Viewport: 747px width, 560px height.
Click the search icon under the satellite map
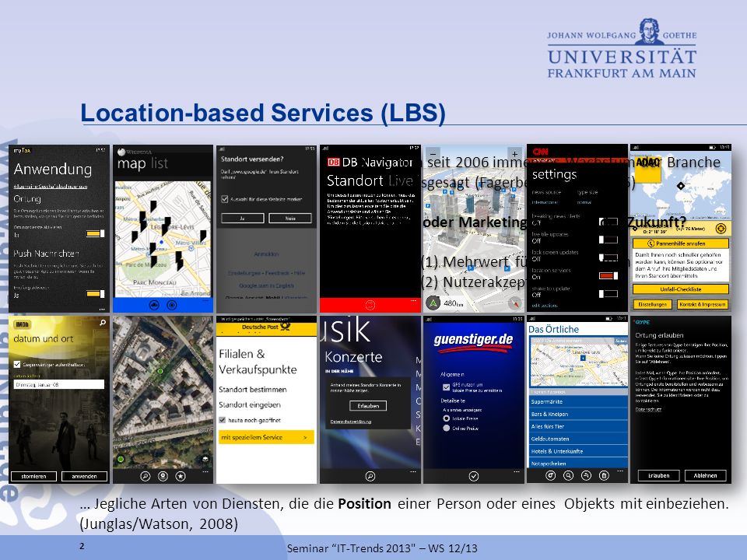(x=146, y=476)
